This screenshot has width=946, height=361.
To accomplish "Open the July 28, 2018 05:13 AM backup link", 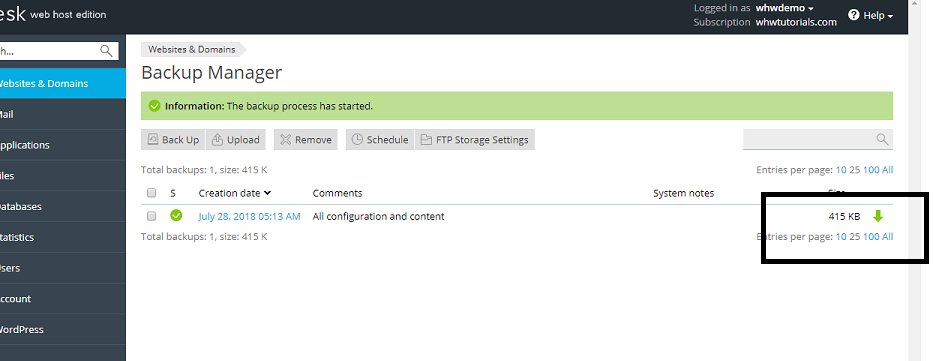I will [249, 216].
